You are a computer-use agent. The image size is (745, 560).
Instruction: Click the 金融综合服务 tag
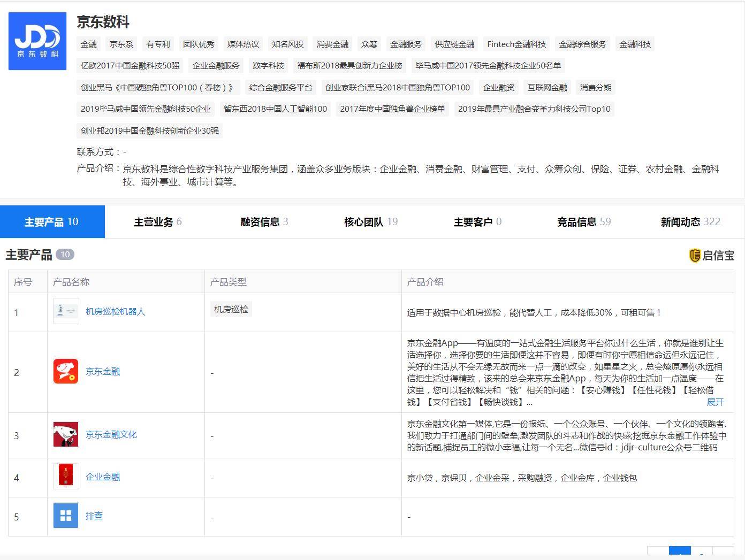coord(582,44)
